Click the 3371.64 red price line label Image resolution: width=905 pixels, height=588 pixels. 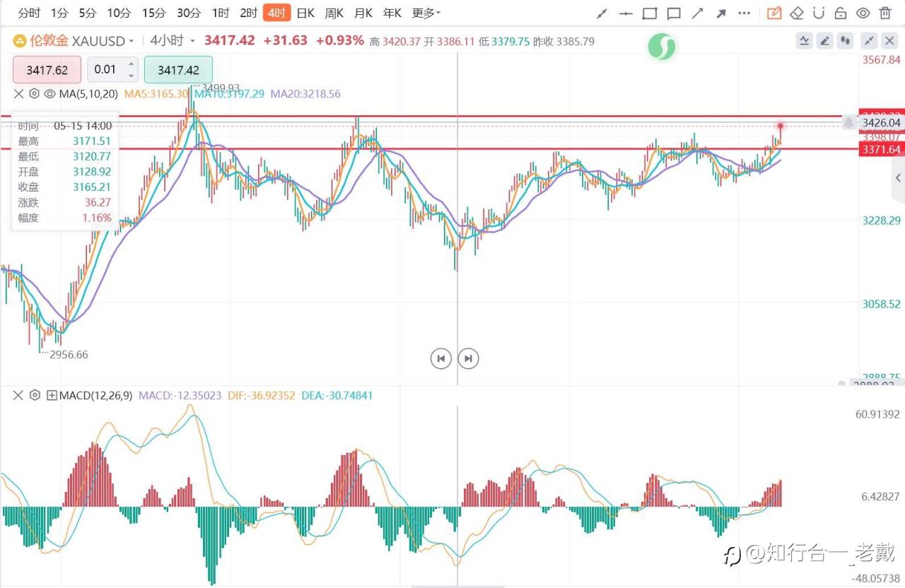880,149
